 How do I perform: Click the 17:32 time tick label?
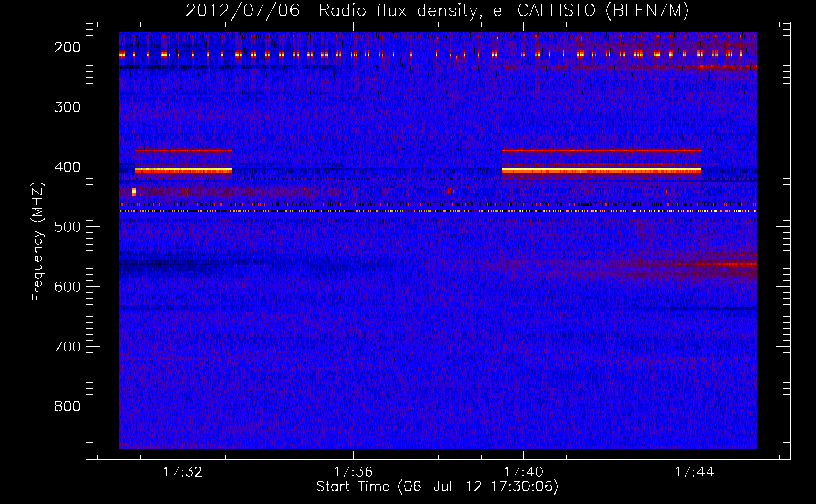[x=183, y=472]
